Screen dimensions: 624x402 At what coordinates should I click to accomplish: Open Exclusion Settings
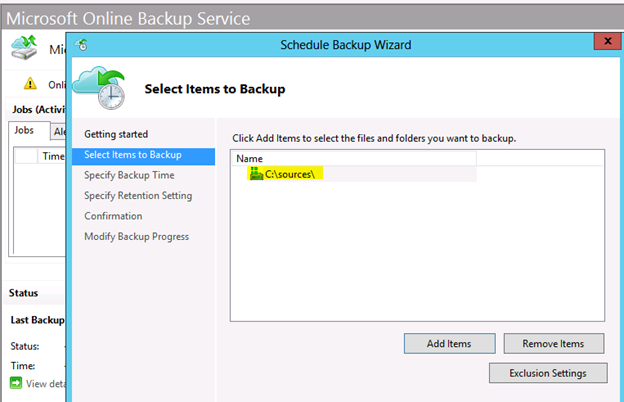[x=548, y=373]
